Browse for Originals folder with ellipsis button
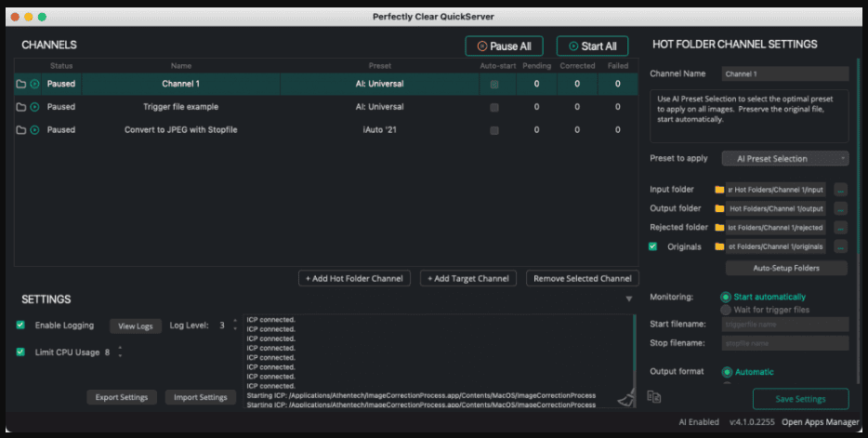 pos(840,247)
